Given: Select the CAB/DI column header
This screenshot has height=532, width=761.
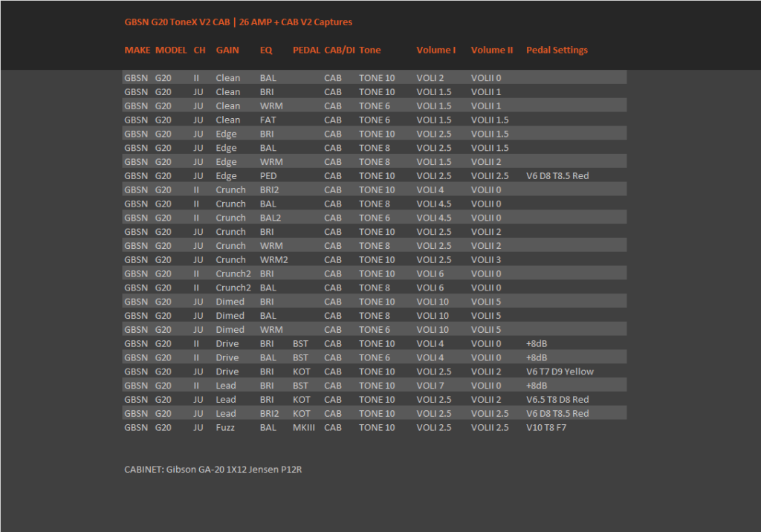Looking at the screenshot, I should tap(340, 50).
